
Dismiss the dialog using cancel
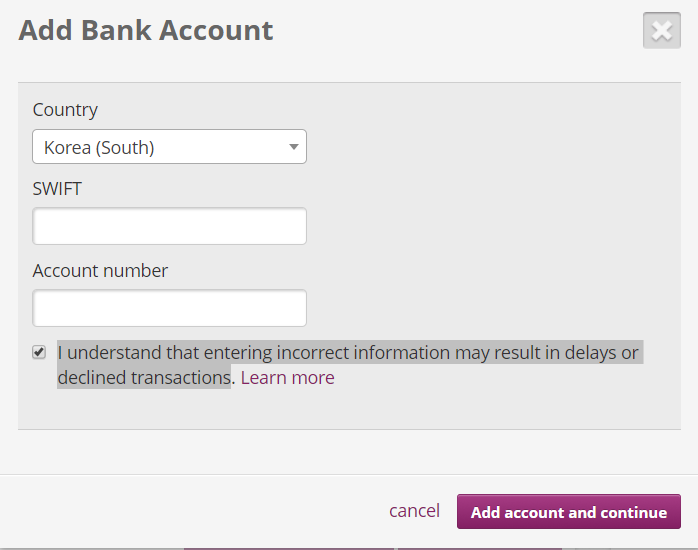coord(414,511)
